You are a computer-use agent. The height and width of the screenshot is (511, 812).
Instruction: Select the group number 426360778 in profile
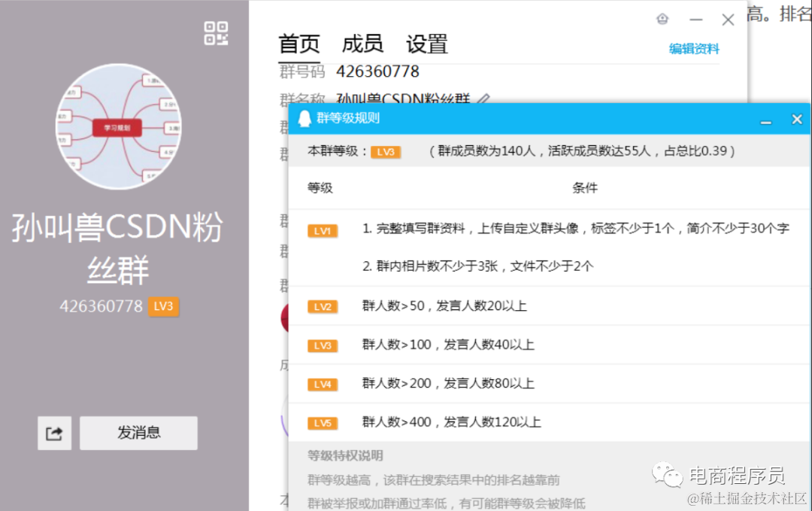point(377,71)
